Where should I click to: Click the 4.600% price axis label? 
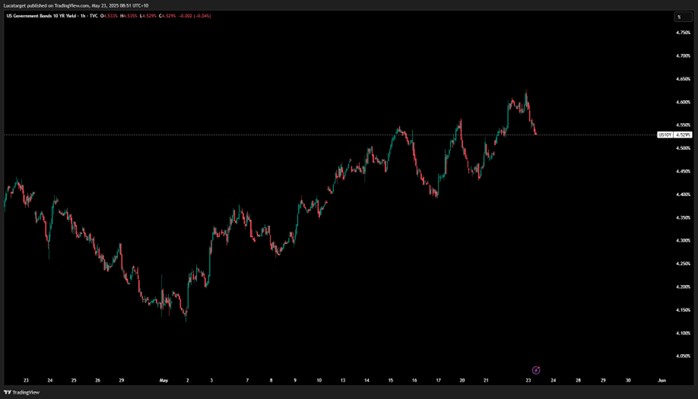coord(683,102)
